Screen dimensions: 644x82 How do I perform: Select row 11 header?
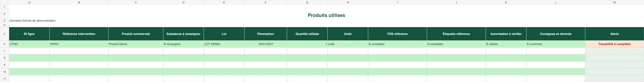[5, 78]
